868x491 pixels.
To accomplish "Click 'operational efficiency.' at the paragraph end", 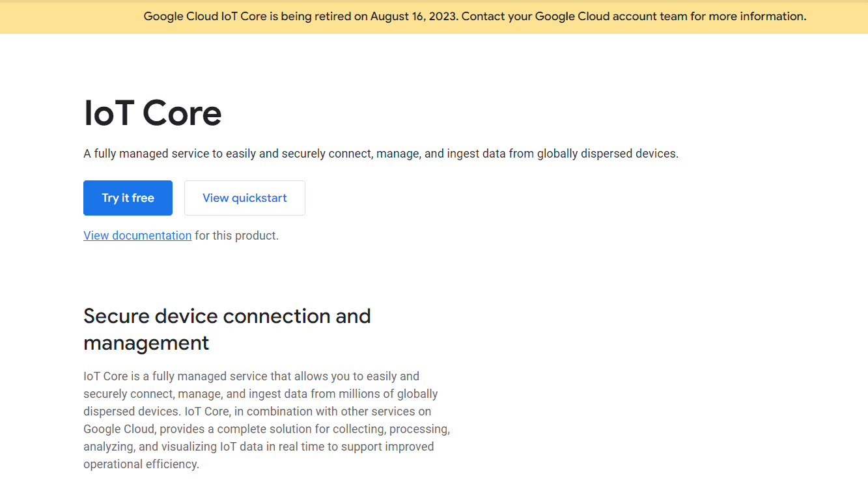I will (x=141, y=464).
